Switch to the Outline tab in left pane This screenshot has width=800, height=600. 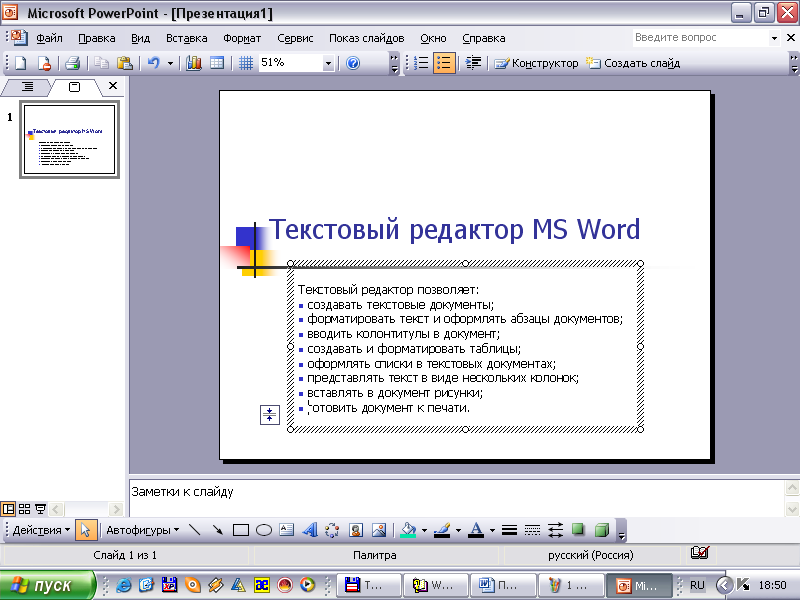(x=28, y=87)
